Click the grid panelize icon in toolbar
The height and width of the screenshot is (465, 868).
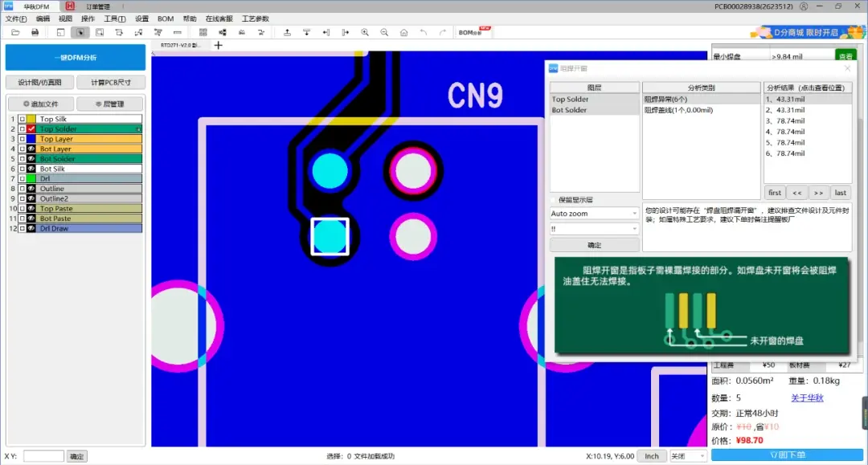tap(203, 33)
